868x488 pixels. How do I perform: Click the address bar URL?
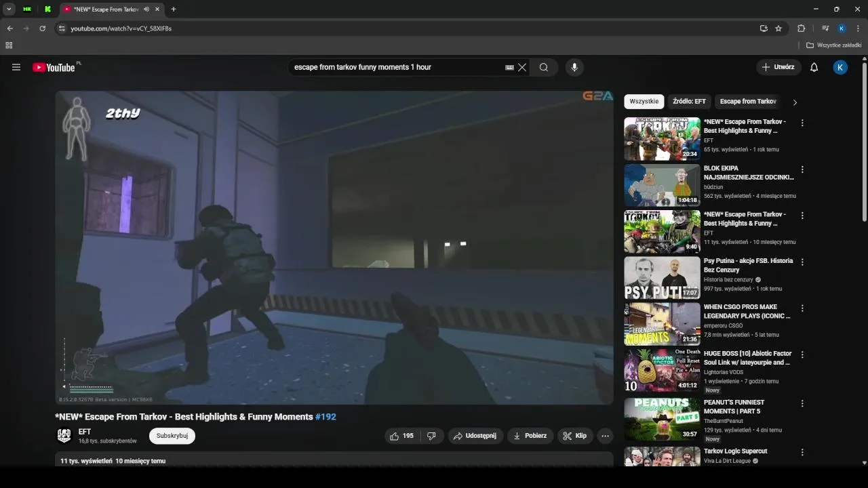[121, 28]
